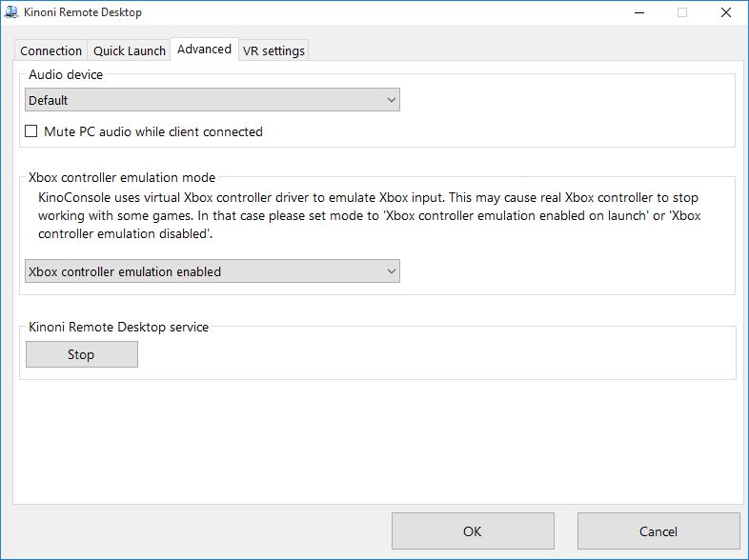
Task: Expand the Xbox emulation mode chevron arrow
Action: (391, 271)
